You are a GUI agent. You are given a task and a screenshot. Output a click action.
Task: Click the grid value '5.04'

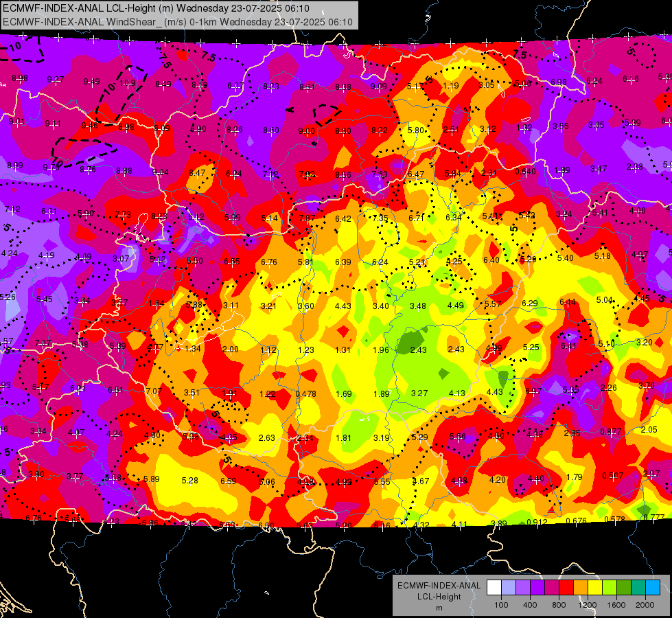point(605,300)
